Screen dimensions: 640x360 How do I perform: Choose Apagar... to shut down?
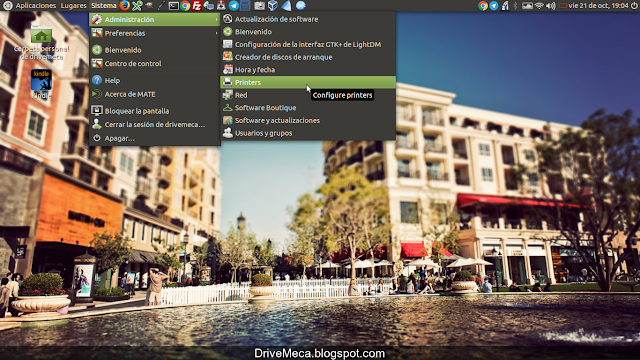click(x=155, y=138)
